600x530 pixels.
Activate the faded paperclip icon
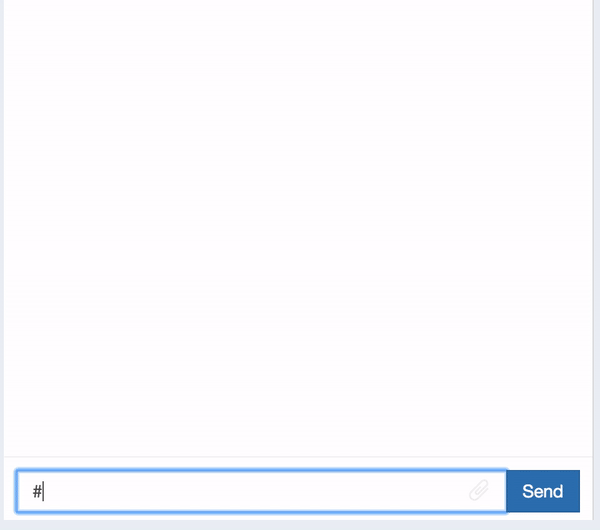pyautogui.click(x=479, y=490)
